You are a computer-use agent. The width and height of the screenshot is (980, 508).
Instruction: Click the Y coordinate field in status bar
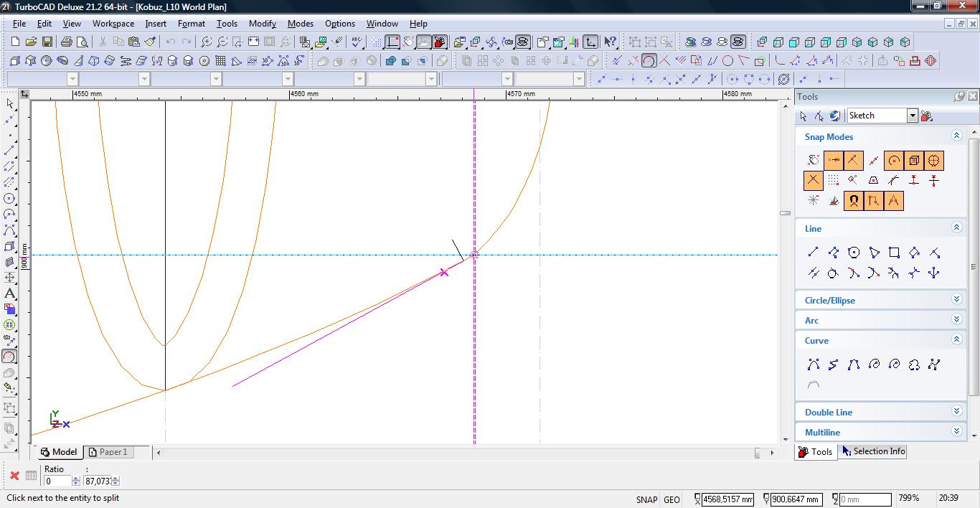tap(796, 499)
